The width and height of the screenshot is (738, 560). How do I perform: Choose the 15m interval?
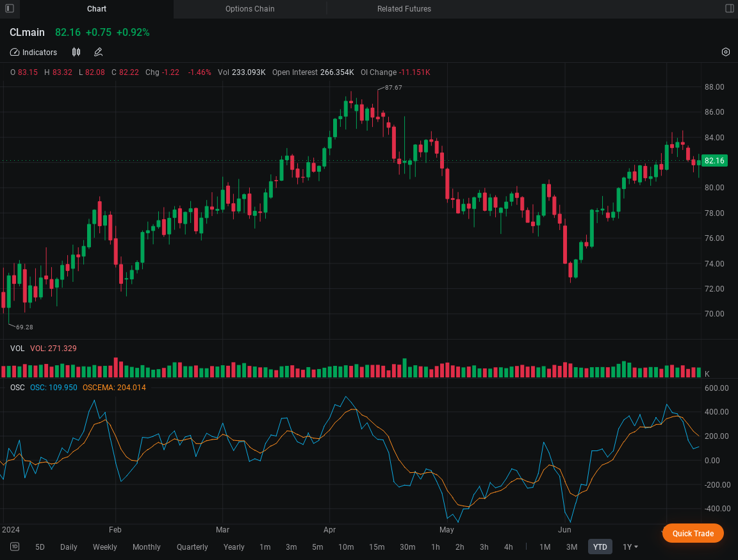pos(377,547)
